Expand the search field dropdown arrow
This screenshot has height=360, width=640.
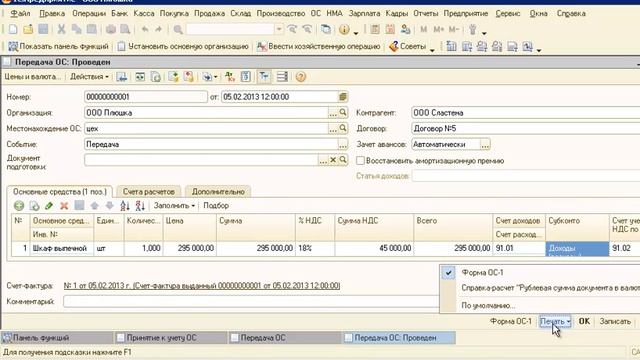(x=279, y=29)
